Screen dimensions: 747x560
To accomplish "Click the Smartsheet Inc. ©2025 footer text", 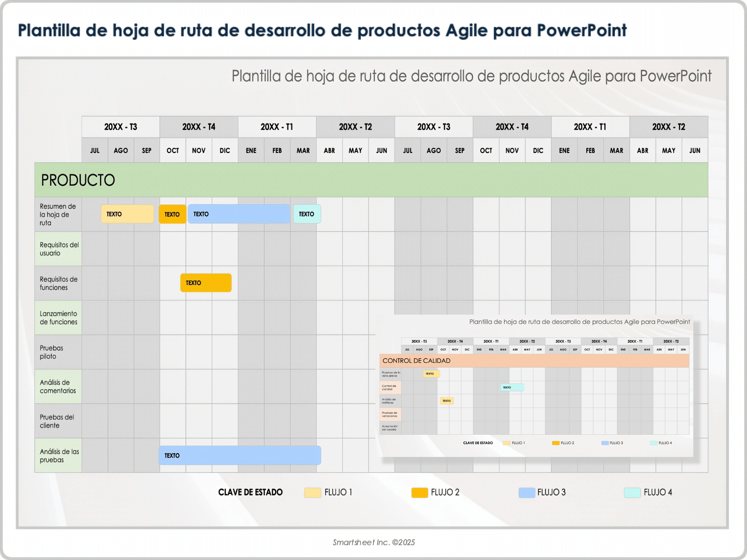I will point(373,542).
